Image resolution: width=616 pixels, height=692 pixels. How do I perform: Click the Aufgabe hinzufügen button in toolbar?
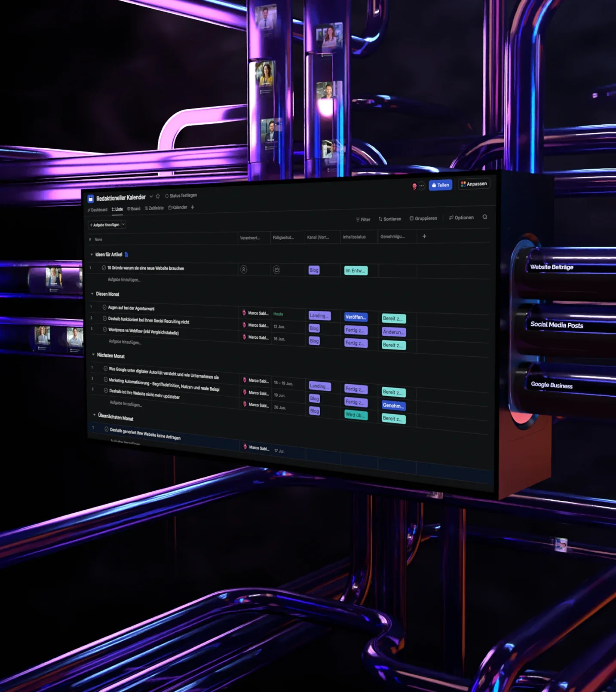(104, 225)
